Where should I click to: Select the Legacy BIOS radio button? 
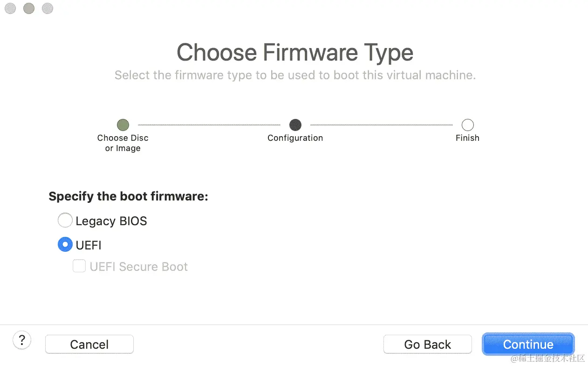point(65,220)
